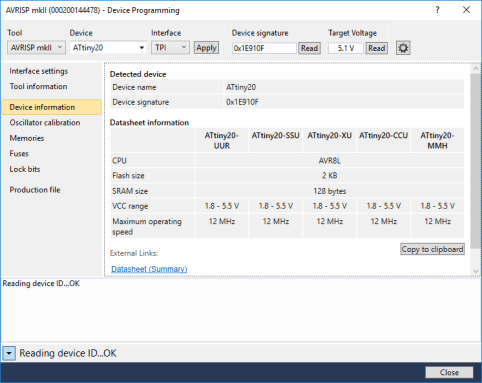
Task: Click the 128 bytes SRAM value
Action: [x=330, y=191]
